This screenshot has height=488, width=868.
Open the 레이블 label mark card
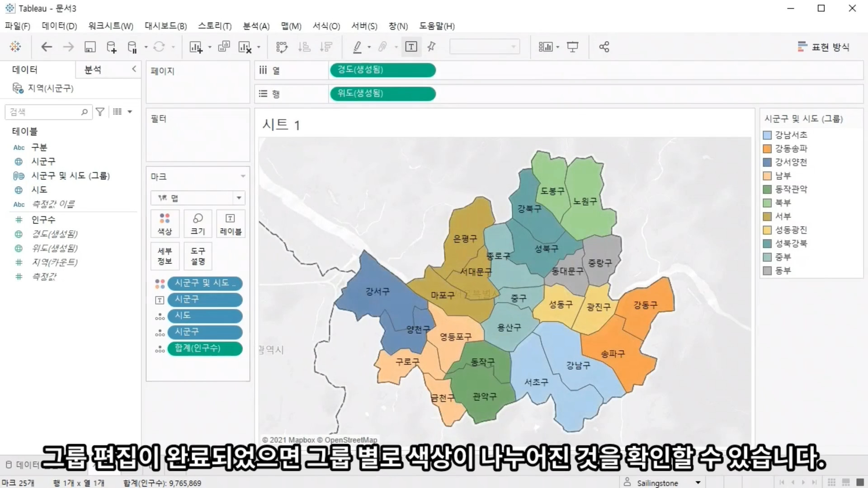coord(231,224)
